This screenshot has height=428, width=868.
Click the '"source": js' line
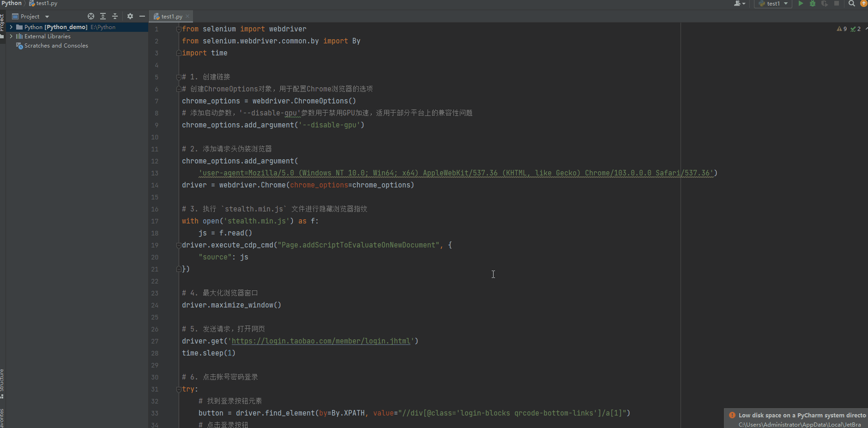click(223, 257)
